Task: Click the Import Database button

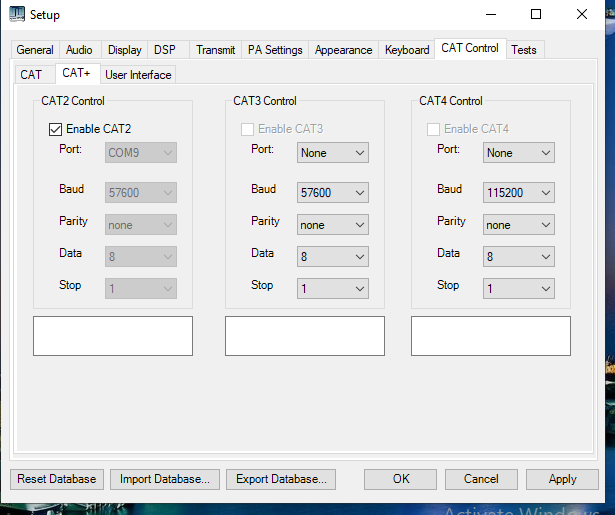Action: tap(164, 479)
